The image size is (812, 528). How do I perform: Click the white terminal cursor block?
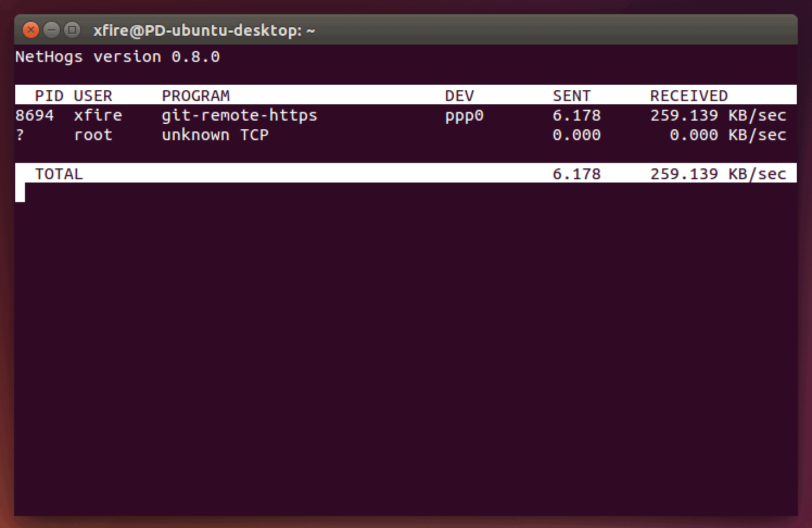click(x=20, y=193)
